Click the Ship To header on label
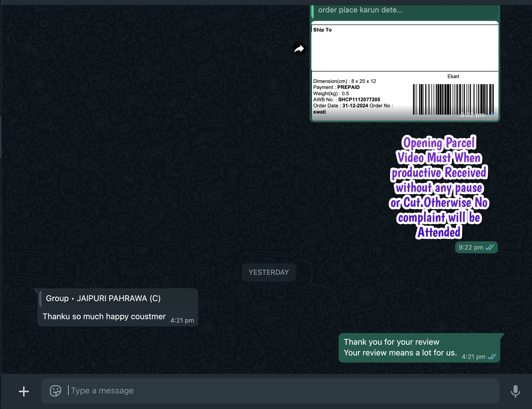Screen dimensions: 532x409 coord(322,30)
